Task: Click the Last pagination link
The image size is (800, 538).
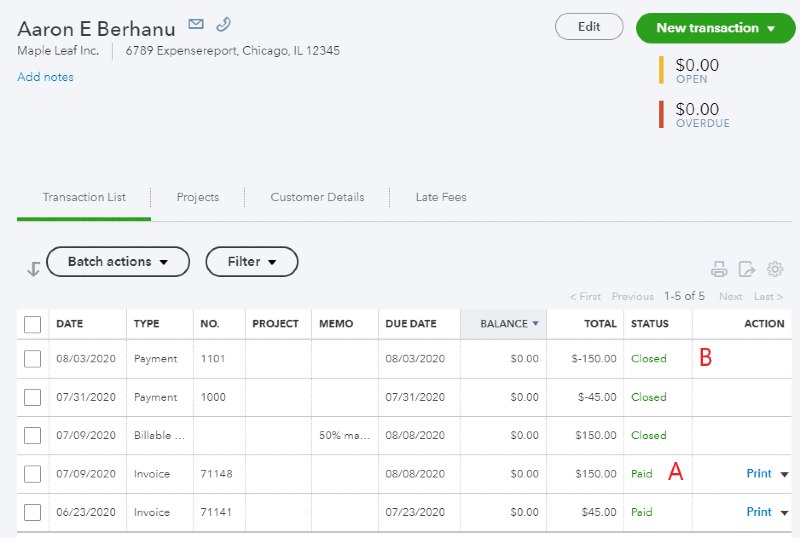Action: coord(768,297)
